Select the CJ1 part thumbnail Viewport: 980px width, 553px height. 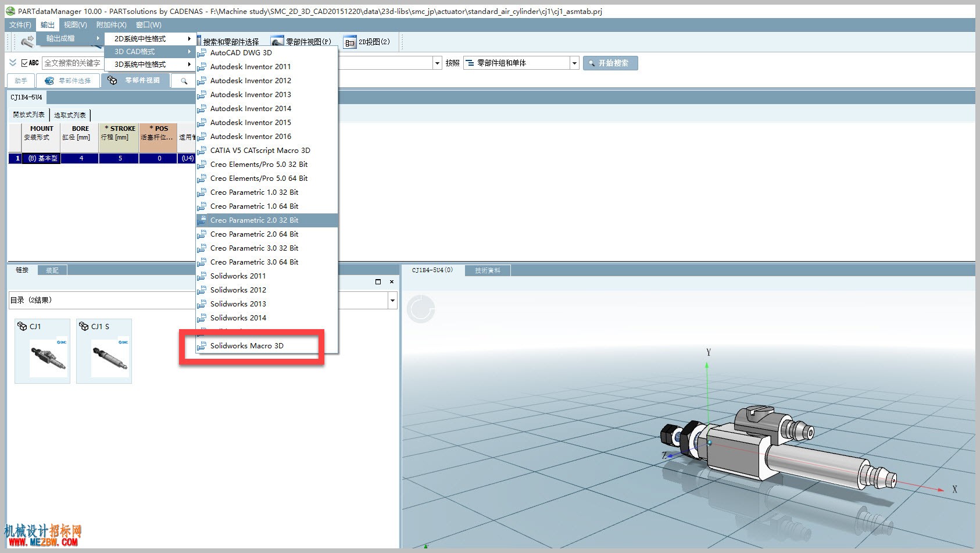click(42, 351)
